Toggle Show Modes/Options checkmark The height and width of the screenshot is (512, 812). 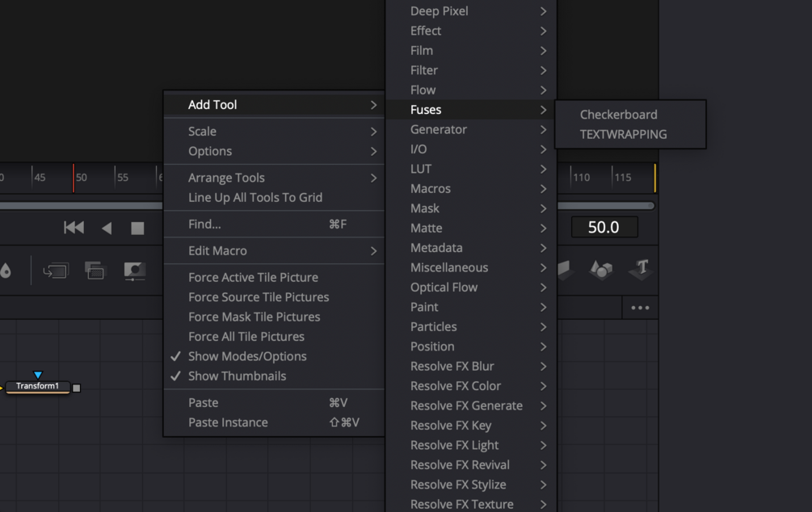point(247,356)
